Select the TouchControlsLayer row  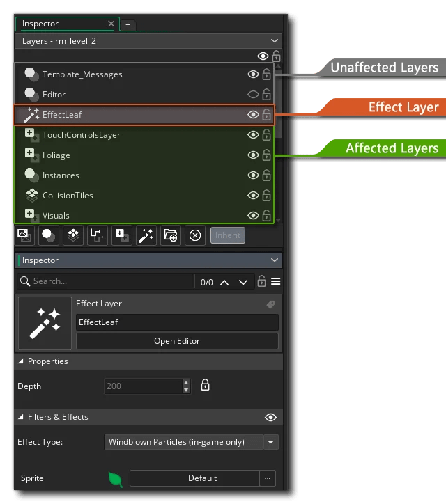tap(144, 135)
